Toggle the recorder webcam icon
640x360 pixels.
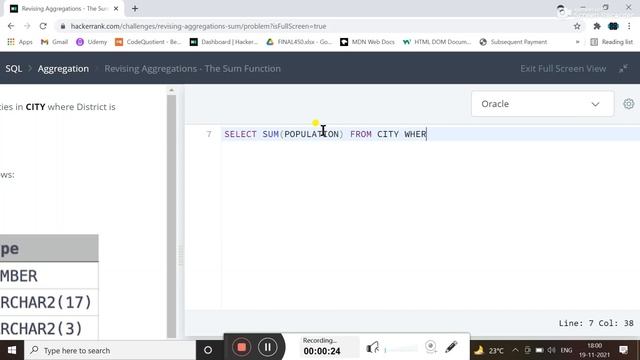tap(431, 347)
